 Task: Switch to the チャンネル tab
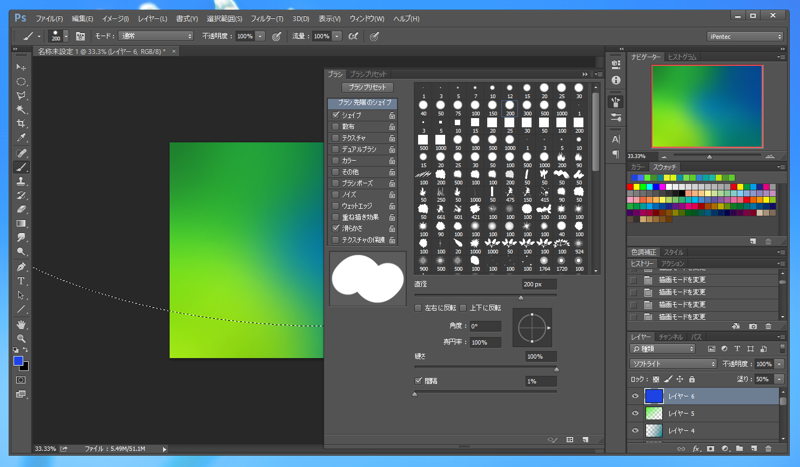[x=670, y=337]
